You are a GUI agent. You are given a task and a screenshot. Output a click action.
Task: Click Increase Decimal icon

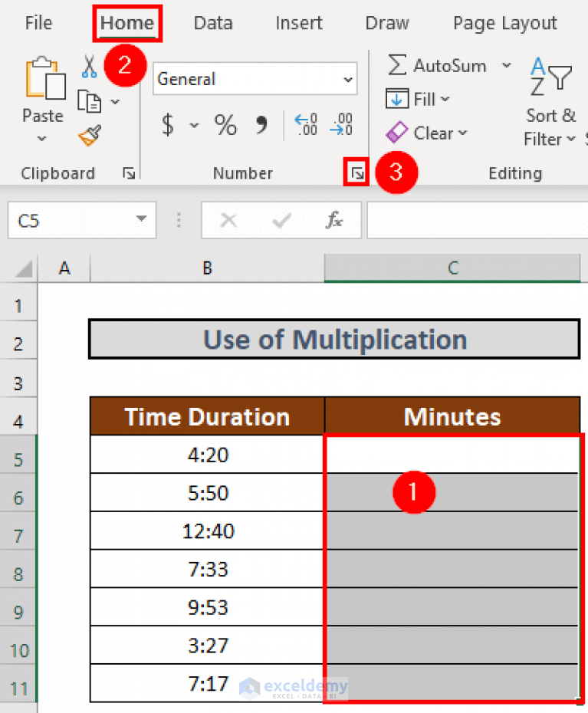click(306, 125)
